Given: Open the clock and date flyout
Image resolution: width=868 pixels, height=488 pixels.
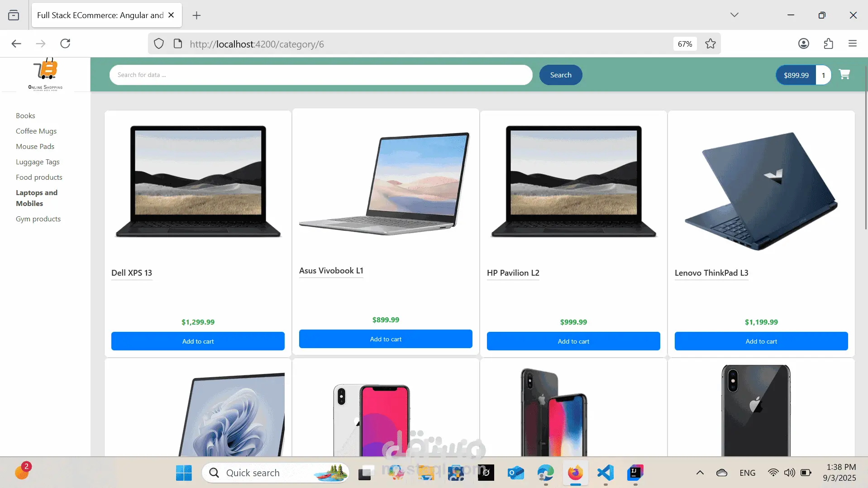Looking at the screenshot, I should (x=839, y=473).
